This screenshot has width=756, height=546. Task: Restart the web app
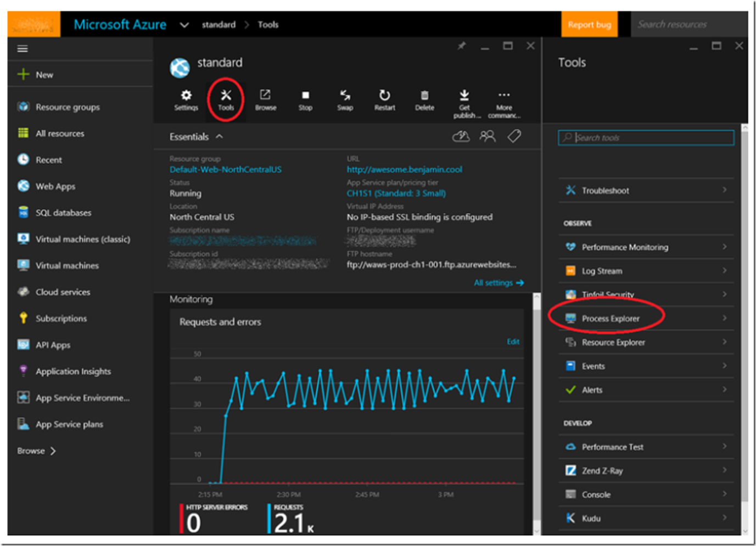pos(385,101)
